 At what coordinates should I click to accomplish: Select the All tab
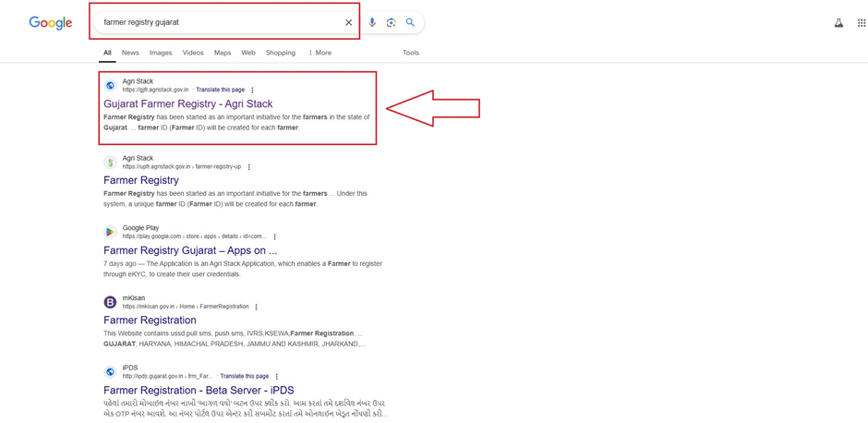107,53
